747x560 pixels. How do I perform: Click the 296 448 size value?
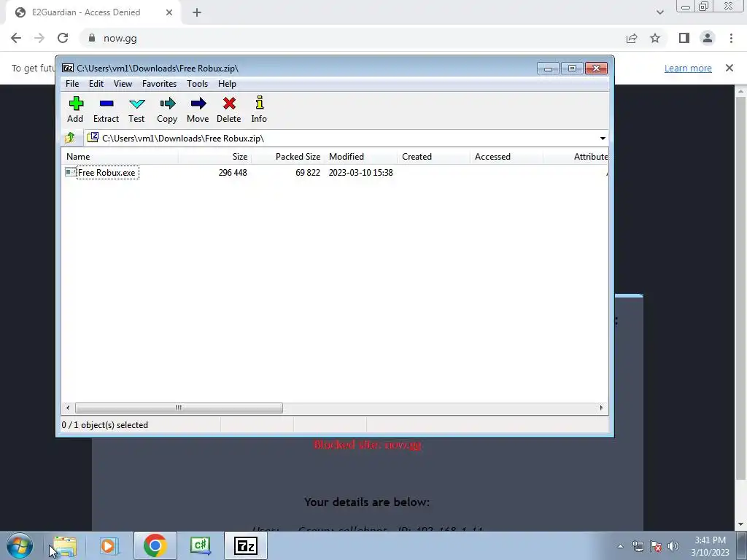(233, 172)
